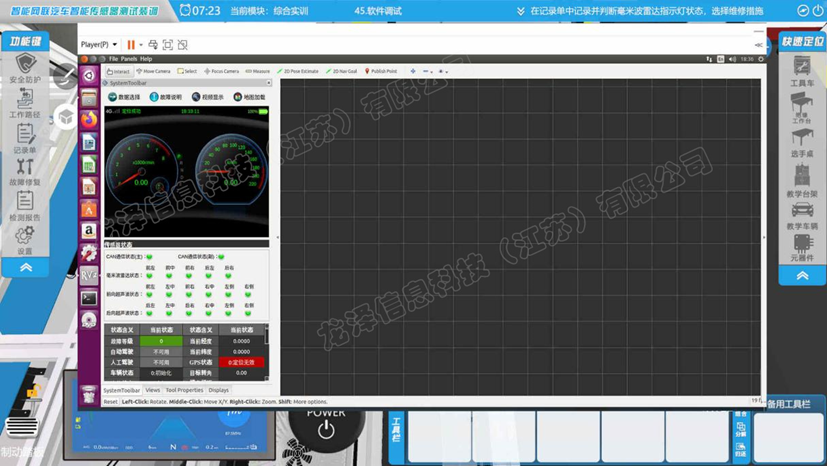This screenshot has height=466, width=827.
Task: Open the toolbar options gear dropdown
Action: (x=443, y=71)
